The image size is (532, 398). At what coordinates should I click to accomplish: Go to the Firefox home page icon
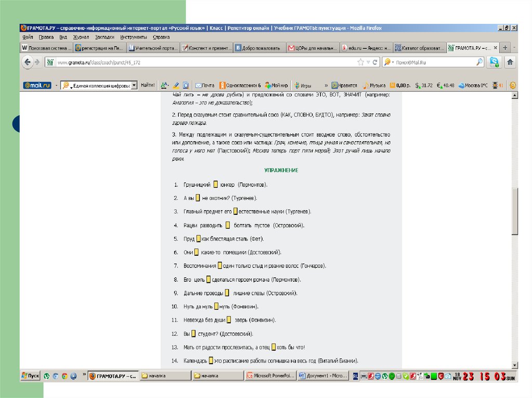[510, 62]
